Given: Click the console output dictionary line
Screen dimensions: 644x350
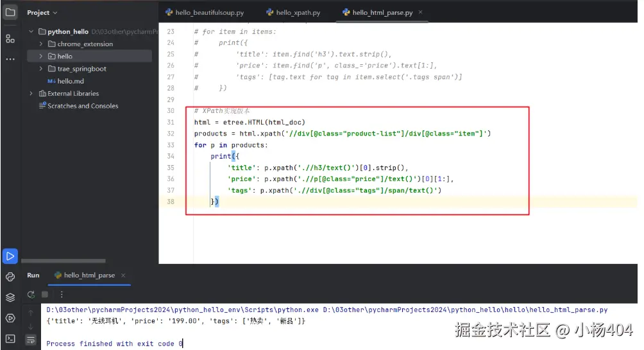Looking at the screenshot, I should pos(176,321).
